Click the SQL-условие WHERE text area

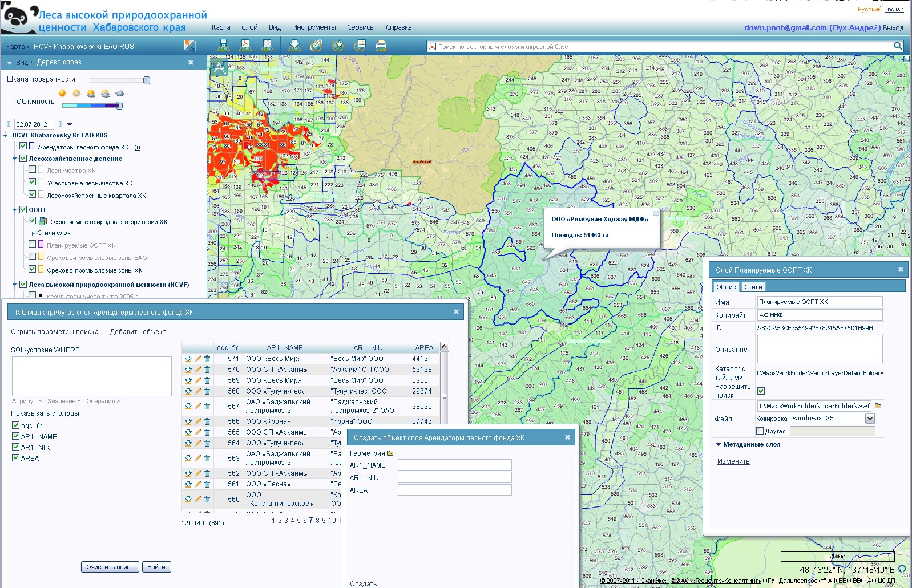91,376
